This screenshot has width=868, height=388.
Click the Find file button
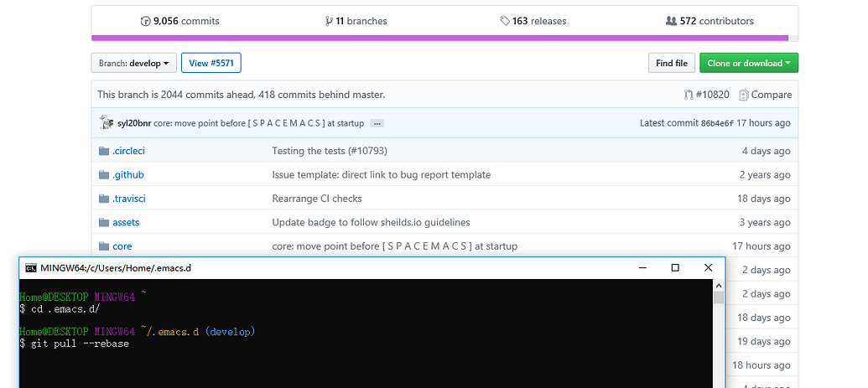coord(671,63)
